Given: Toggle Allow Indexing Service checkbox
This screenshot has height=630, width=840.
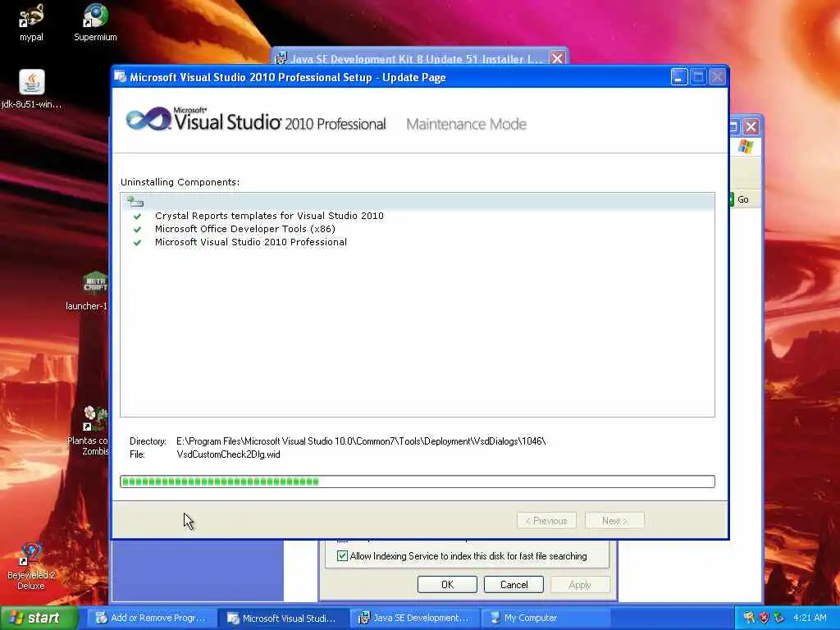Looking at the screenshot, I should tap(342, 556).
